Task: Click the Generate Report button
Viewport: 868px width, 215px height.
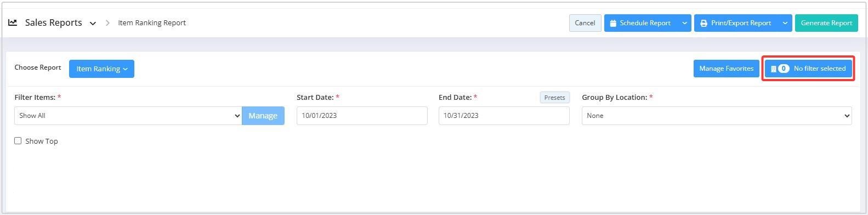Action: pyautogui.click(x=826, y=23)
